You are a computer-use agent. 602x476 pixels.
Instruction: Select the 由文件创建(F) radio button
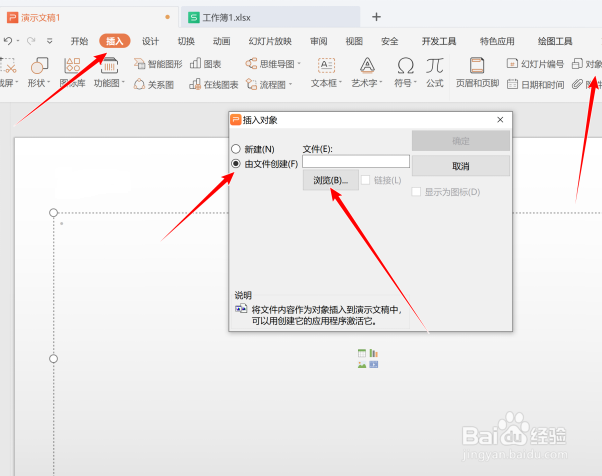click(236, 164)
